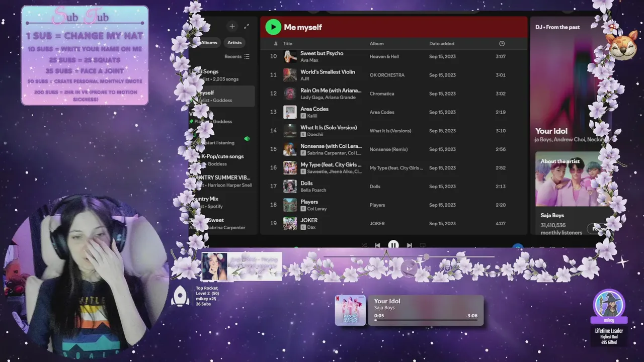This screenshot has height=362, width=644.
Task: Filter library by Artists chip
Action: (234, 43)
